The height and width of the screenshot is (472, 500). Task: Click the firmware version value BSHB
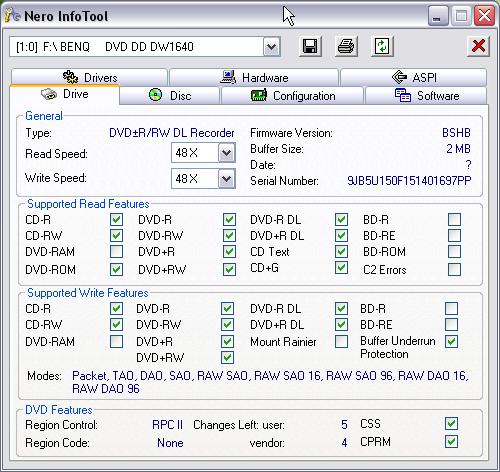pyautogui.click(x=456, y=133)
